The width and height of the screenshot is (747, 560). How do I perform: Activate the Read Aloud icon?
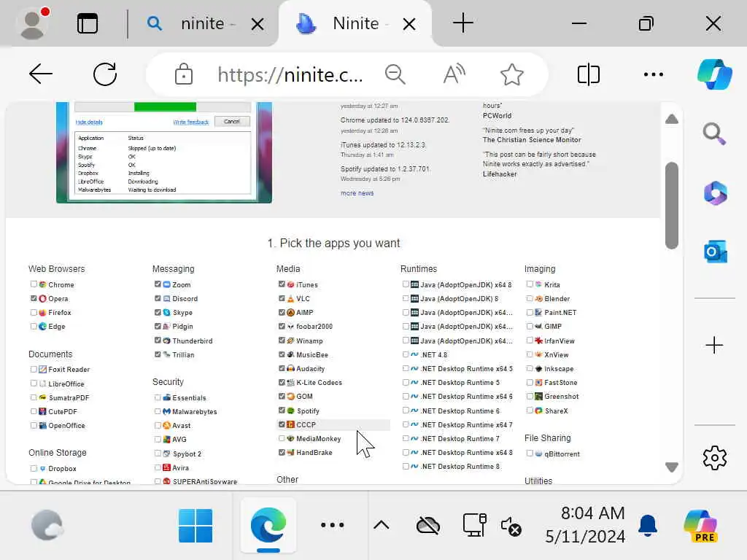pyautogui.click(x=454, y=74)
